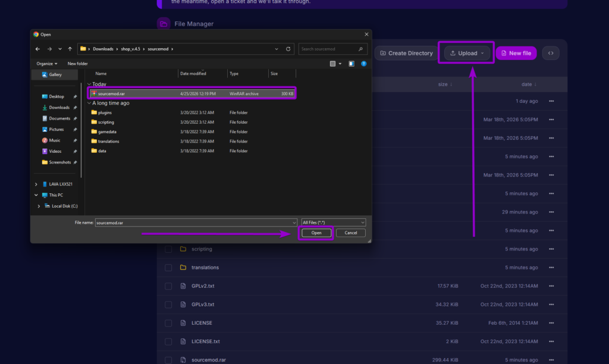
Task: Go back in the Open dialog
Action: 37,49
